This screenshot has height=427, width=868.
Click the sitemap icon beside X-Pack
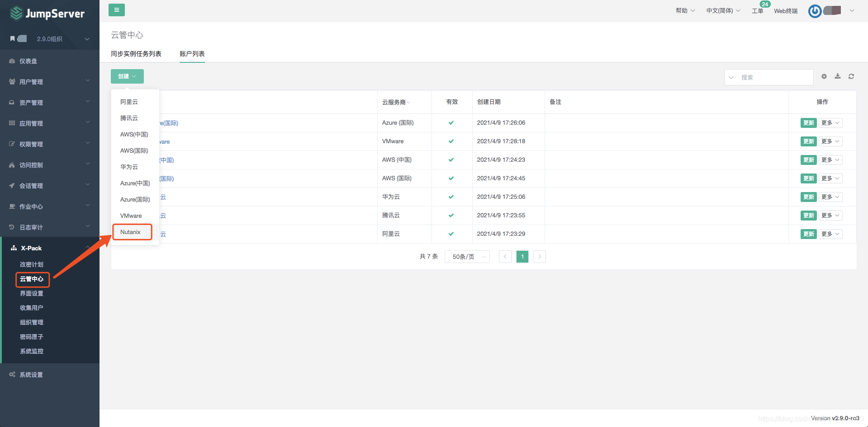[x=14, y=248]
